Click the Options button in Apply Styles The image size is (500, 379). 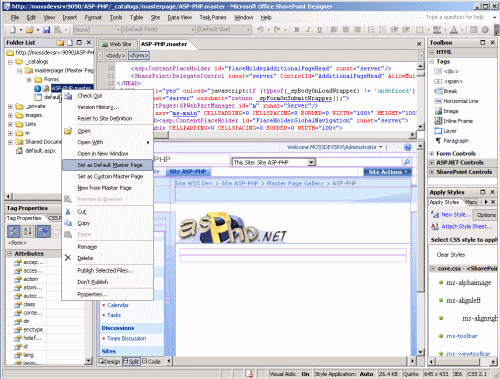tap(486, 215)
